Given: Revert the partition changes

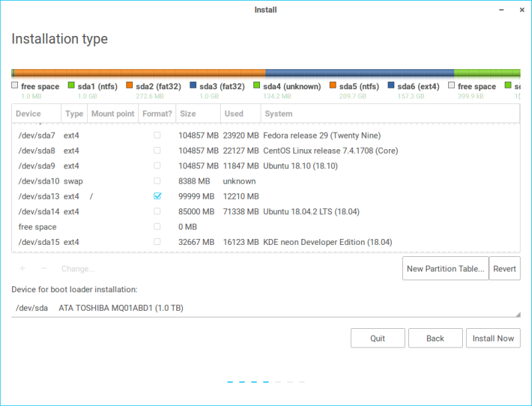Looking at the screenshot, I should click(505, 268).
